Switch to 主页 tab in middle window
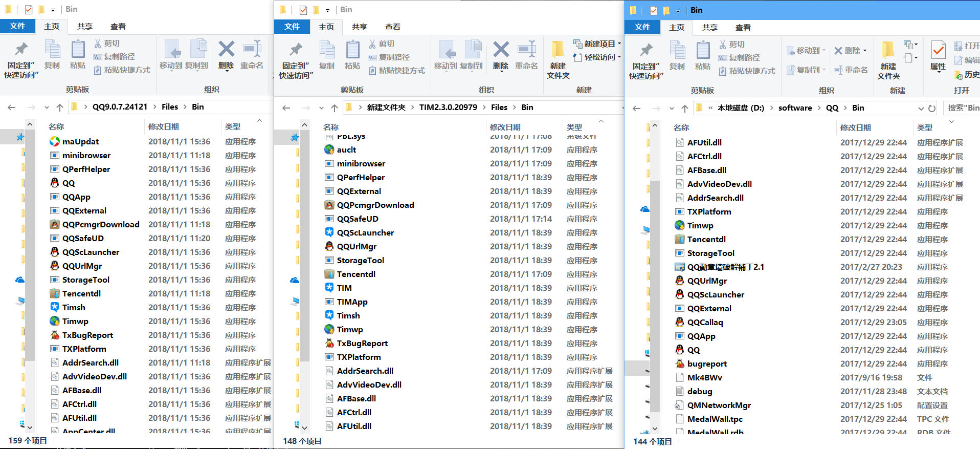The image size is (980, 449). [326, 27]
